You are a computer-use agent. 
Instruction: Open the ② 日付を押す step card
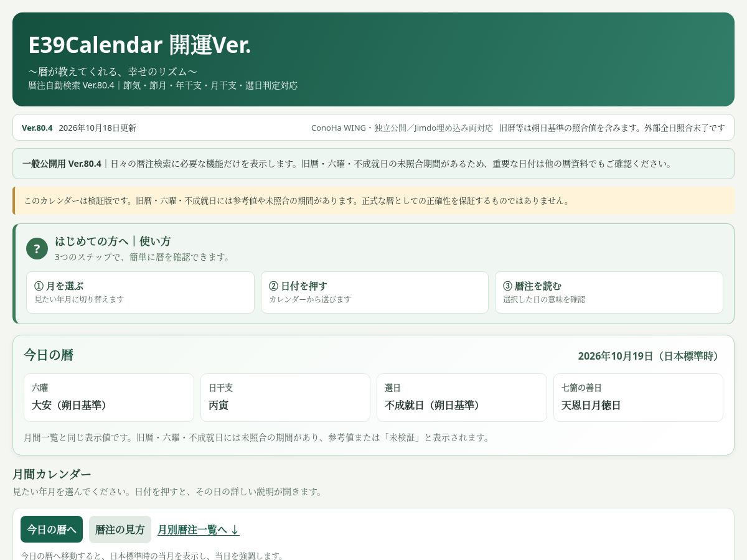click(x=375, y=292)
